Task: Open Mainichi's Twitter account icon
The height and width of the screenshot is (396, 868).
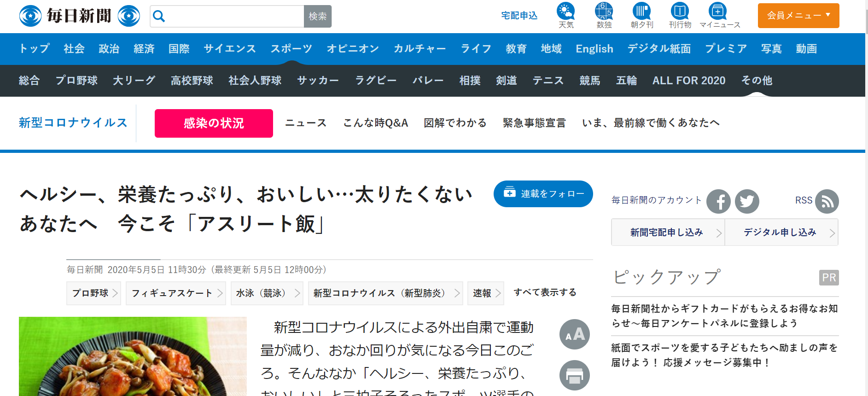Action: (x=747, y=201)
